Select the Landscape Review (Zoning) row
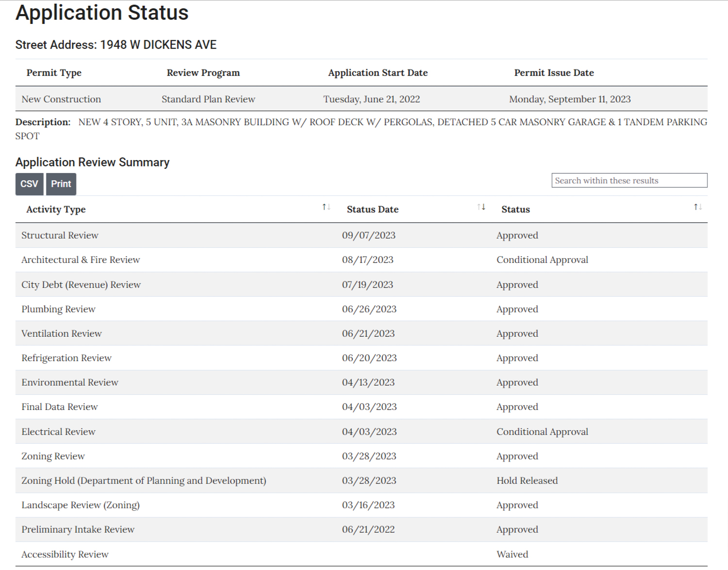Image resolution: width=728 pixels, height=570 pixels. pos(361,505)
